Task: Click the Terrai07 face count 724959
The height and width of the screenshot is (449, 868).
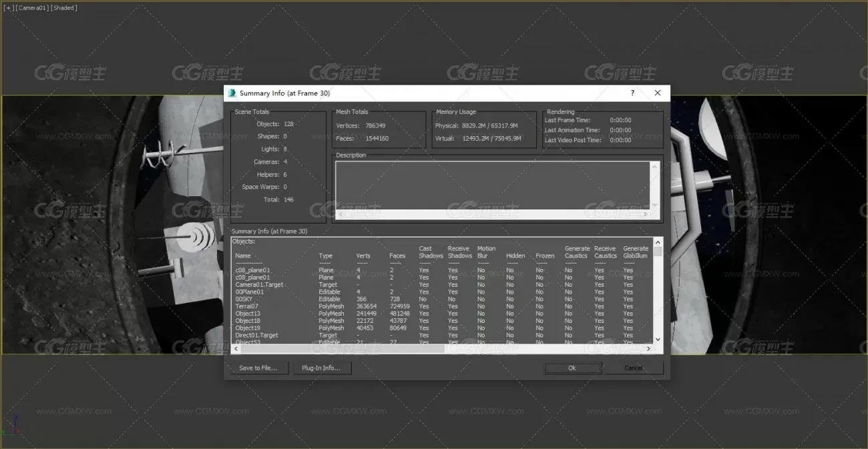Action: [x=399, y=306]
